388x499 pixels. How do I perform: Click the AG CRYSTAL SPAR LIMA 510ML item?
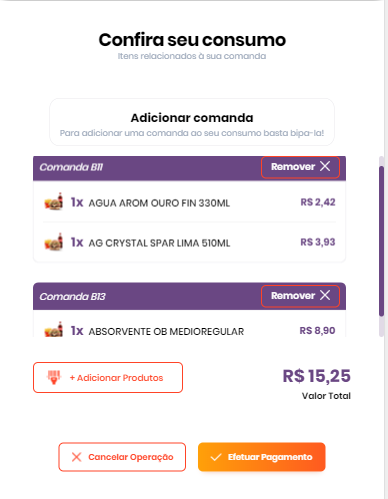click(x=189, y=242)
